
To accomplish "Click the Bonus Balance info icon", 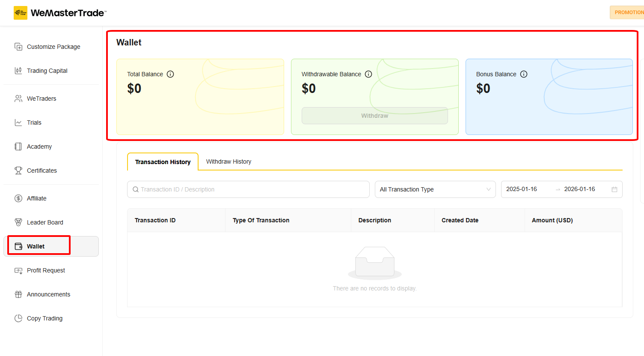I will (524, 74).
